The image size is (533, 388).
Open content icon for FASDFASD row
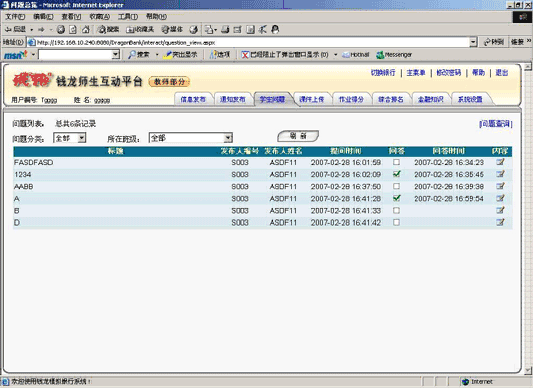(500, 162)
